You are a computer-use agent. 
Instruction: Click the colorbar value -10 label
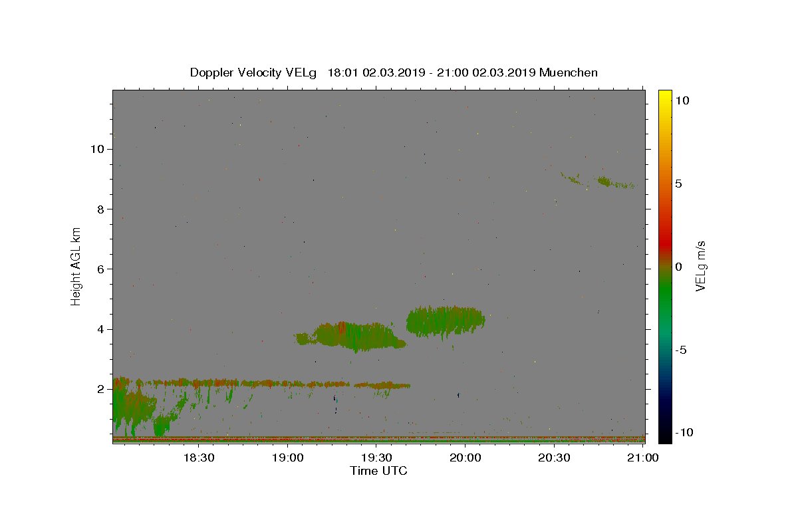point(684,432)
